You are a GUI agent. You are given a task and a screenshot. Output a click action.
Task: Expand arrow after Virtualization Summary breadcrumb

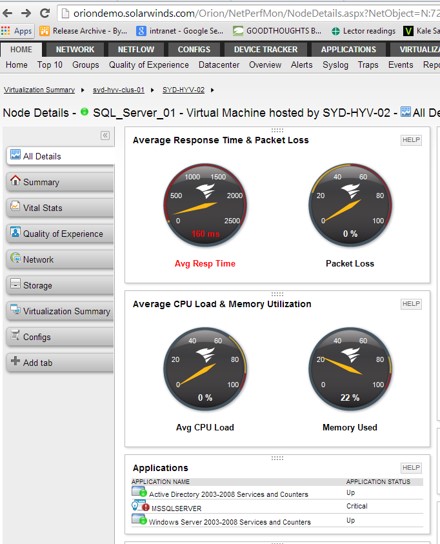click(83, 90)
